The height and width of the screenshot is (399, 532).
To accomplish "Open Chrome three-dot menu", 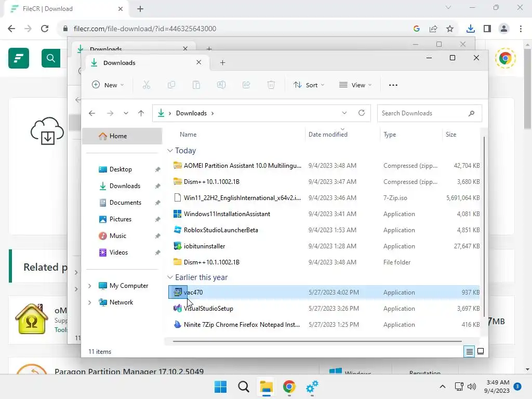I will click(521, 29).
